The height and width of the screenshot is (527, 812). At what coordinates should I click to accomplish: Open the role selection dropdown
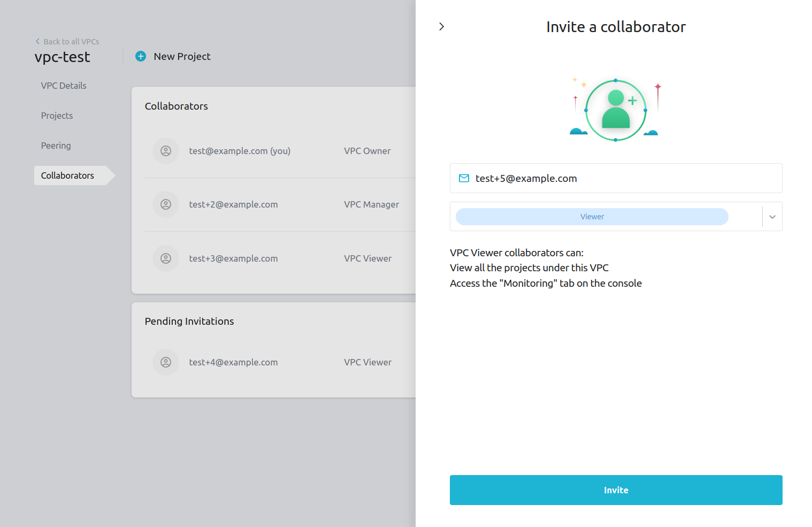click(x=772, y=217)
